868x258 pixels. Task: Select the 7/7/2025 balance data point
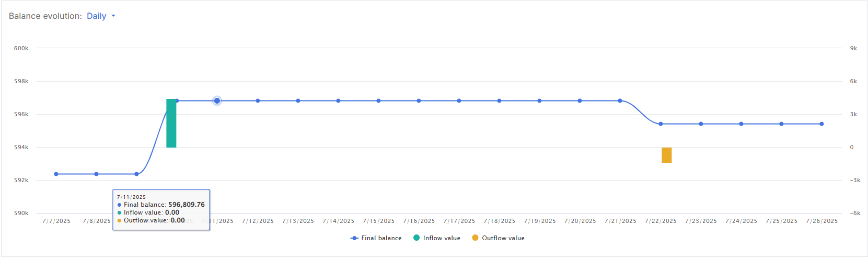pyautogui.click(x=56, y=174)
